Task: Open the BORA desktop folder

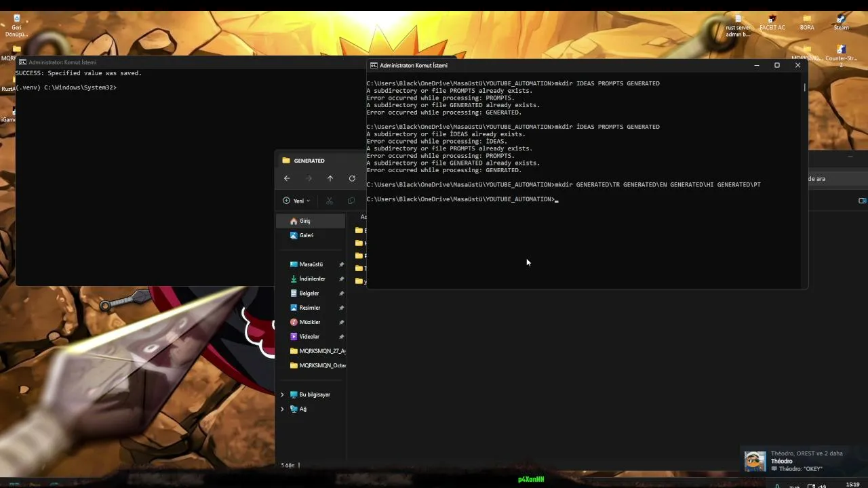Action: 807,23
